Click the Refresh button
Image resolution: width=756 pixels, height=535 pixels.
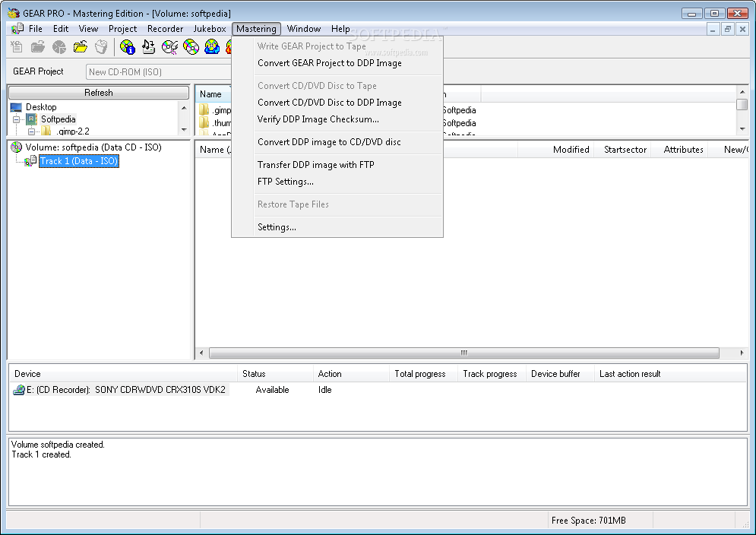[99, 92]
